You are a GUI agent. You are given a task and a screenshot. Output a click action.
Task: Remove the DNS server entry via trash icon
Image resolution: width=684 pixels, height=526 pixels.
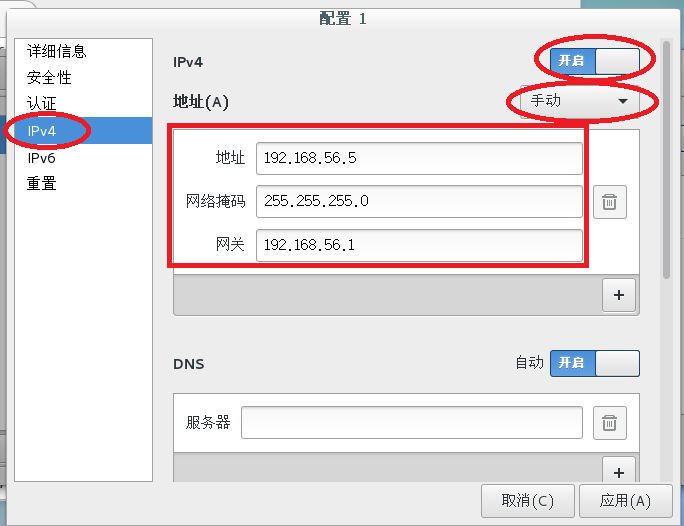610,423
